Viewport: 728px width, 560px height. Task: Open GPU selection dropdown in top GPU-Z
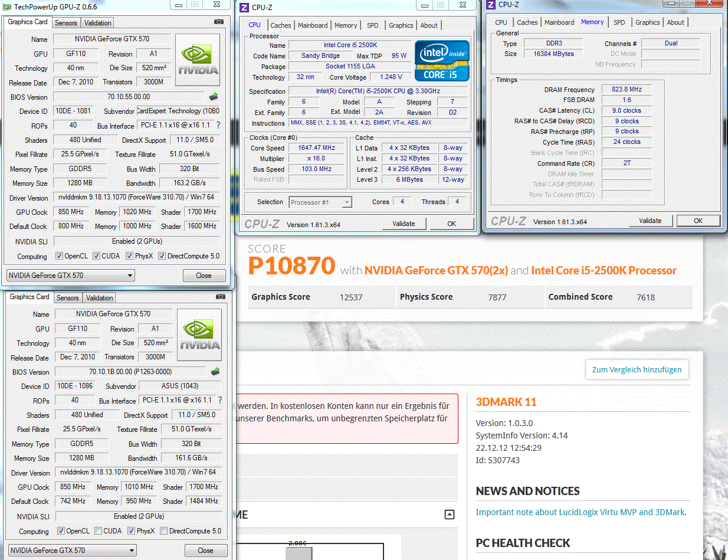70,276
